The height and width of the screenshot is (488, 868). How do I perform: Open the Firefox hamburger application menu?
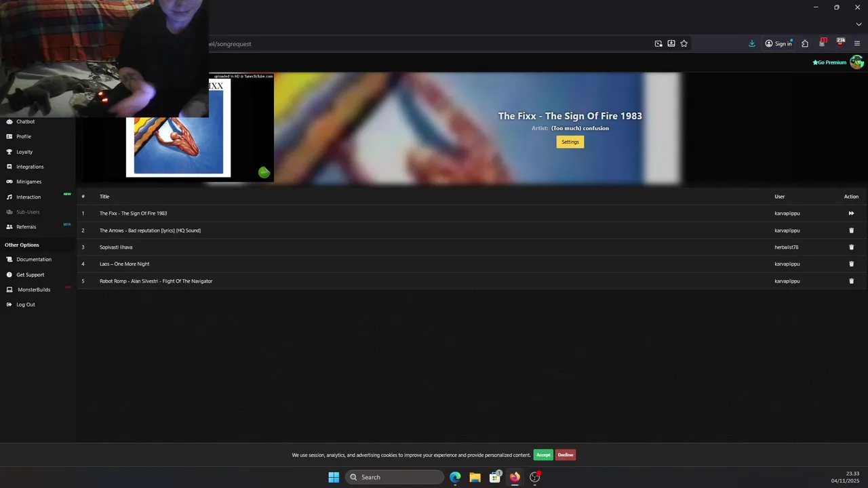pyautogui.click(x=857, y=43)
